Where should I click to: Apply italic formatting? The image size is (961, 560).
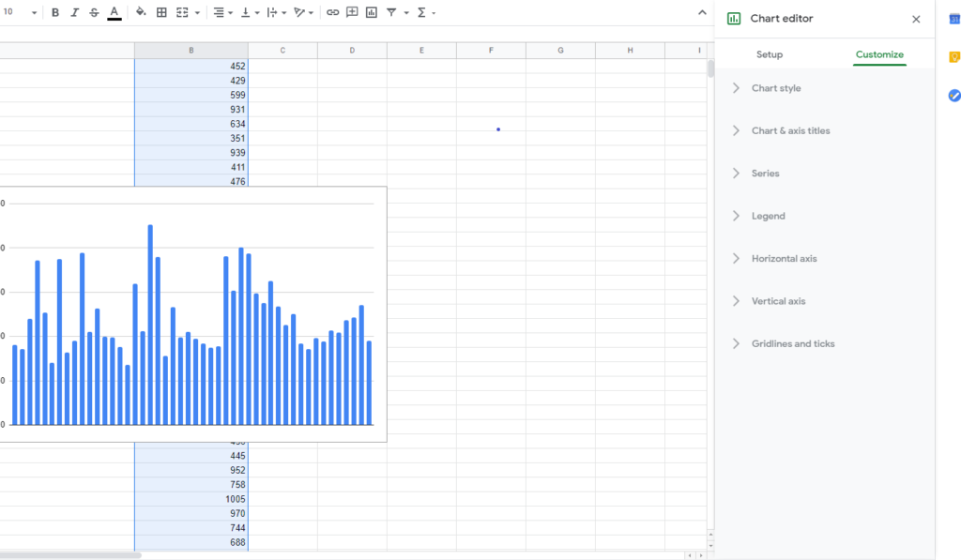pos(74,12)
